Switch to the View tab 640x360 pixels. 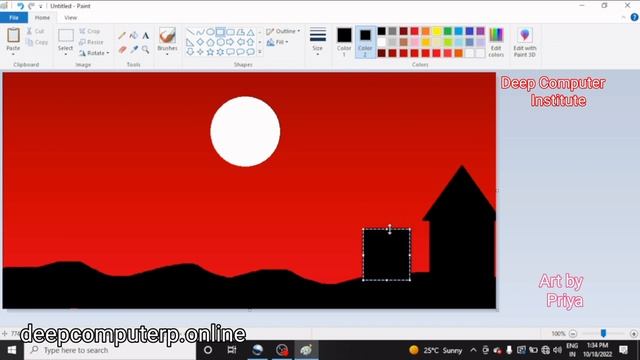[x=70, y=18]
